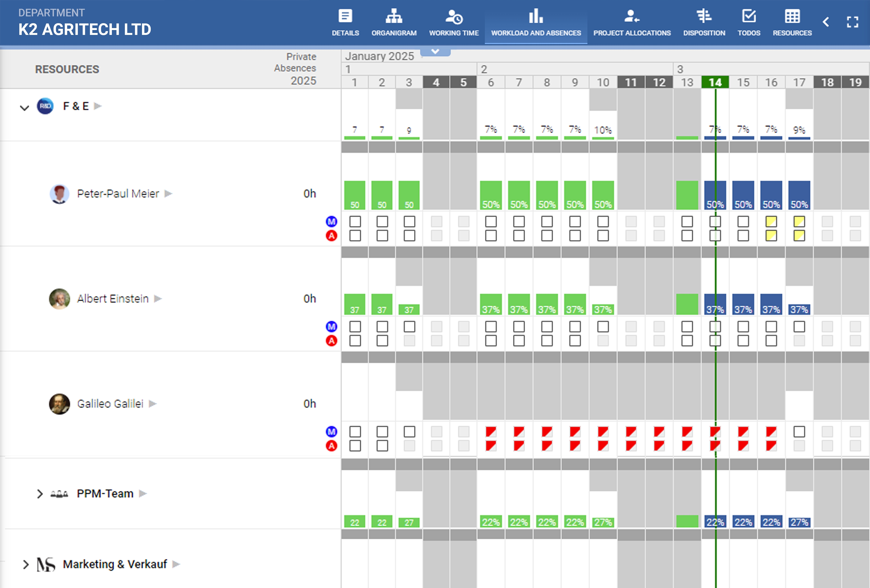Collapse the F & E department group
Image resolution: width=870 pixels, height=588 pixels.
(24, 108)
